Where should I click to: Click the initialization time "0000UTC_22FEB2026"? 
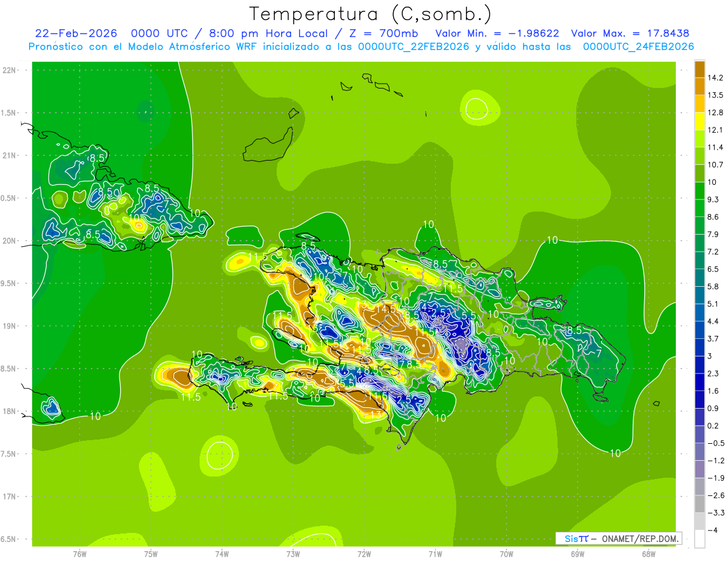[x=414, y=47]
